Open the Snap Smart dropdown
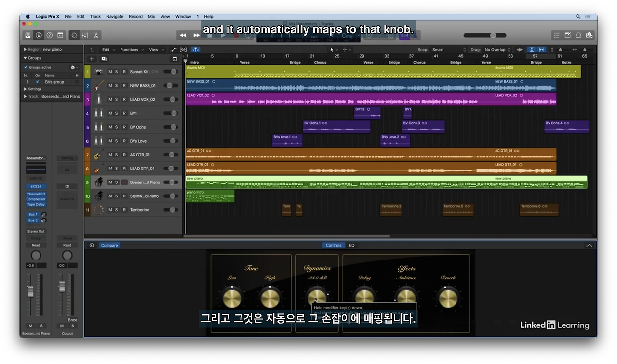Screen dimensions: 617x364 [x=448, y=49]
